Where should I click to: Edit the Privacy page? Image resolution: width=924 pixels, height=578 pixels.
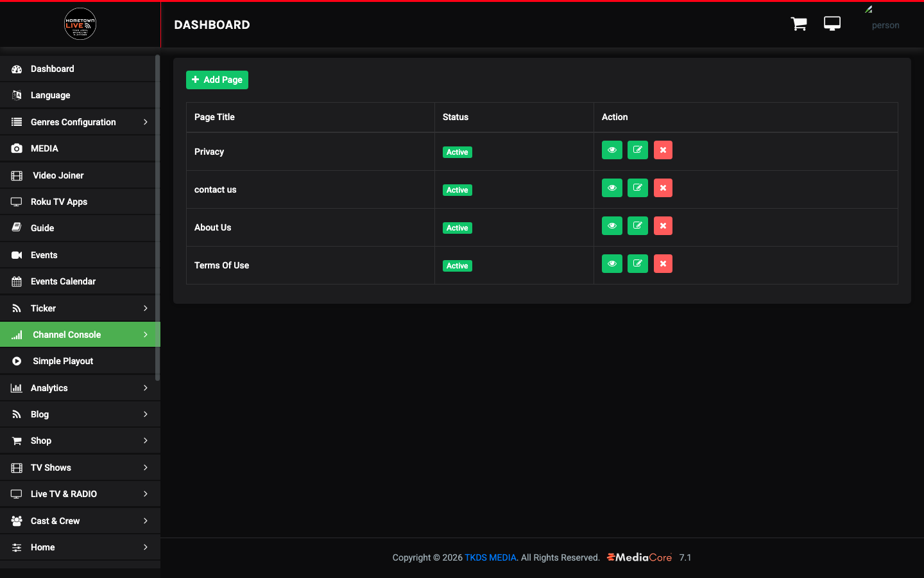click(x=638, y=150)
